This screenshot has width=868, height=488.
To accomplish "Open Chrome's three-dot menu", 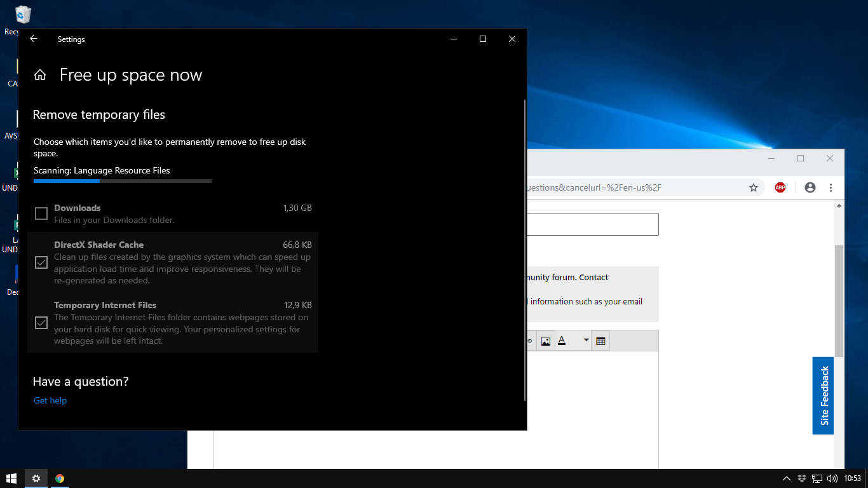I will click(x=831, y=187).
